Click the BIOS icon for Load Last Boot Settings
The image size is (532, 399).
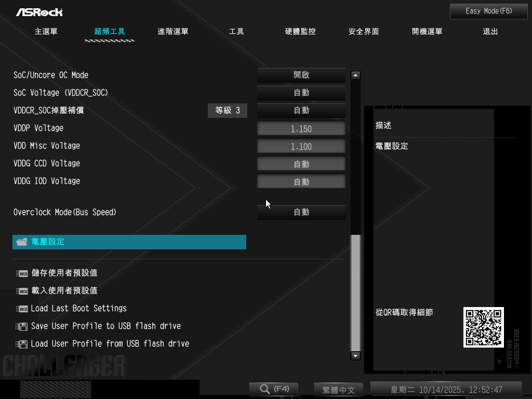click(22, 309)
